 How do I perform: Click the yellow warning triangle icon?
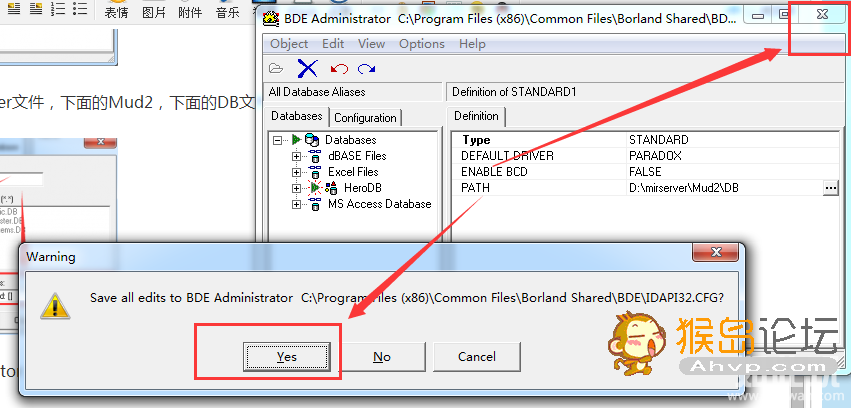(x=55, y=305)
